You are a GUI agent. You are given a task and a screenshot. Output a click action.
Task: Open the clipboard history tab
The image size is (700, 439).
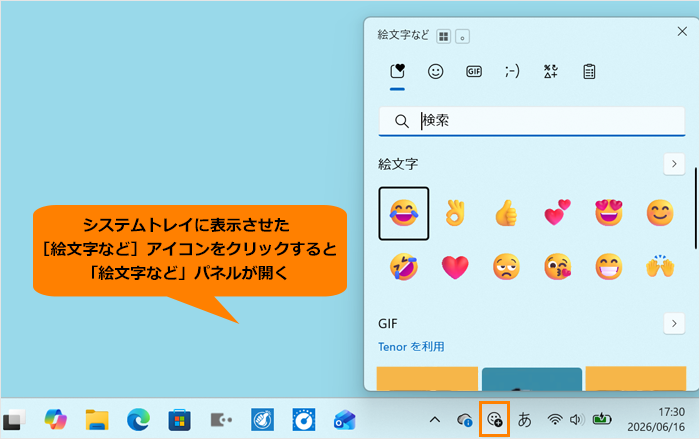[x=589, y=71]
